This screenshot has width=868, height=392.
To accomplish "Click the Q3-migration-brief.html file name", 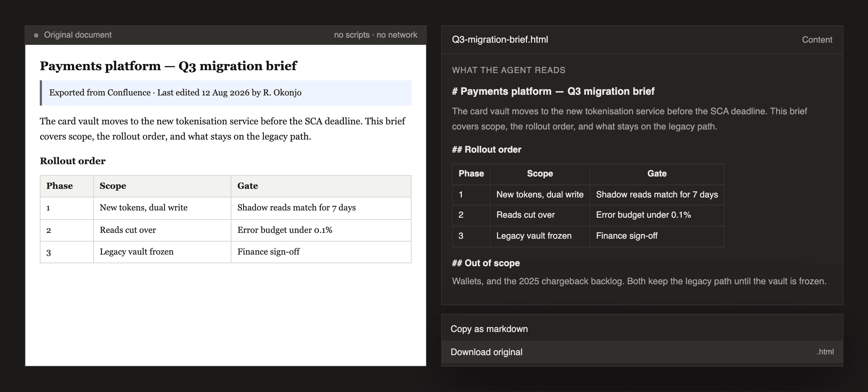I will tap(500, 40).
